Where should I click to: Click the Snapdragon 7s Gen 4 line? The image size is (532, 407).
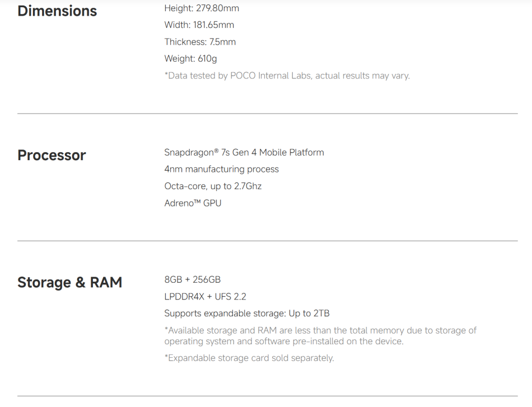tap(244, 152)
